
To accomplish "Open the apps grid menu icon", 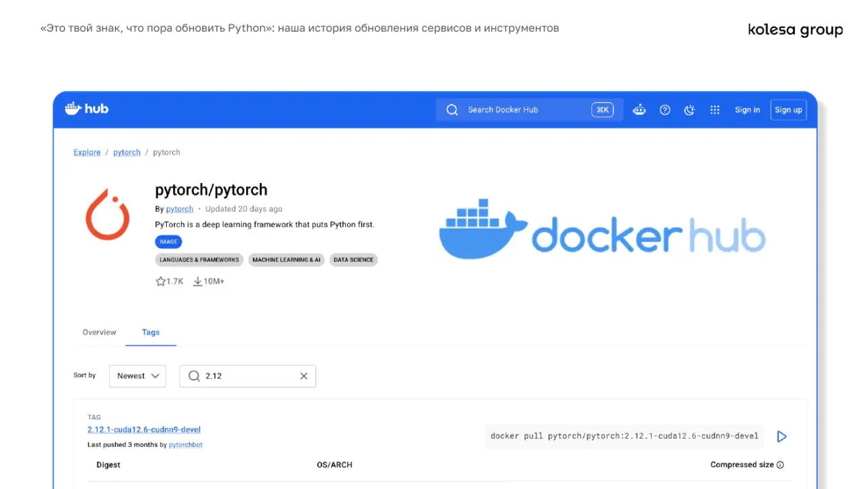I will tap(715, 110).
